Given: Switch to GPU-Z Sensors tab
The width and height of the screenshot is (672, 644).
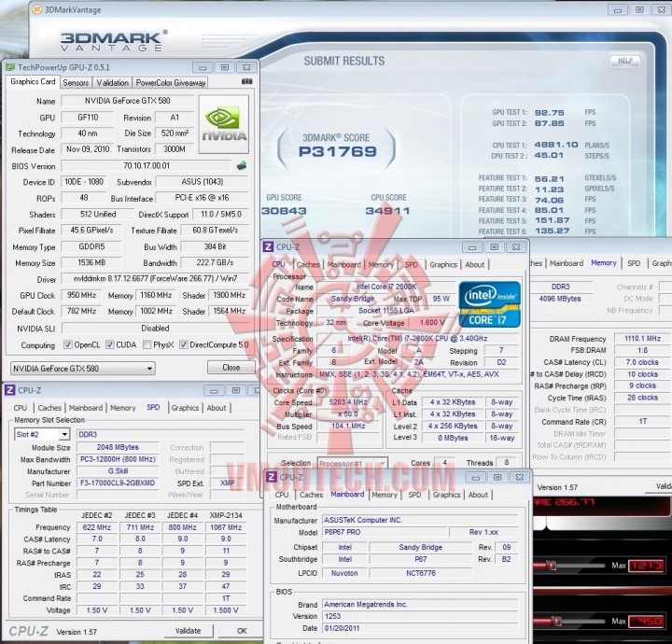Looking at the screenshot, I should tap(76, 83).
